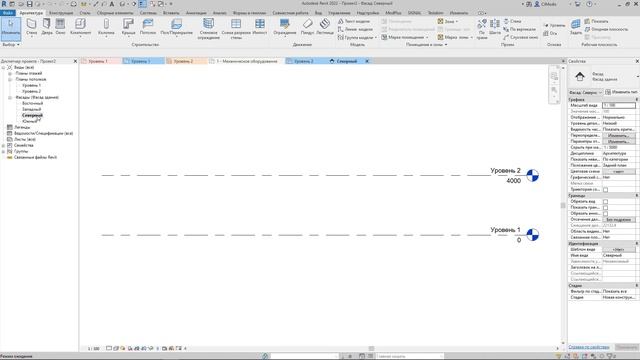Click the Уровень 1 level head marker
Image resolution: width=640 pixels, height=360 pixels.
click(532, 235)
